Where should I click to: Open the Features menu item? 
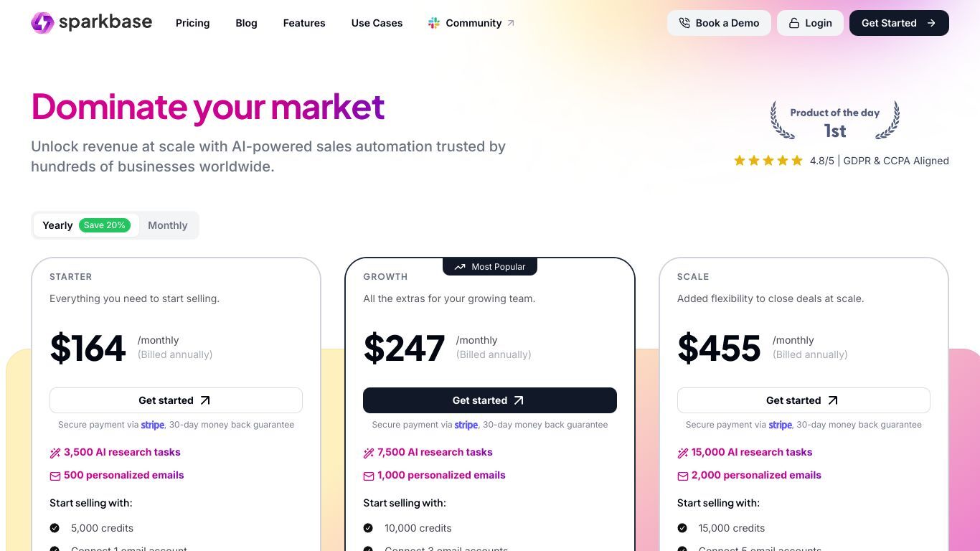tap(304, 23)
